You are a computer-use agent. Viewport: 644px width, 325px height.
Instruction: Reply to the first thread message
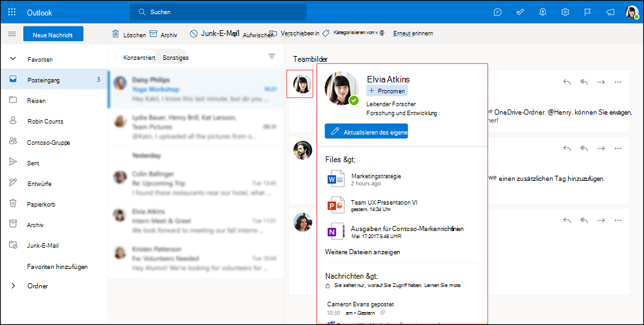click(x=567, y=82)
